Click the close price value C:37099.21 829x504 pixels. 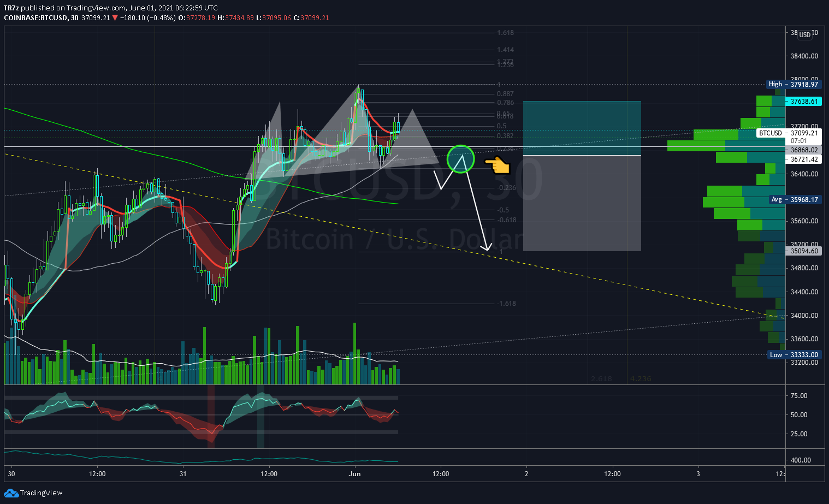coord(311,17)
